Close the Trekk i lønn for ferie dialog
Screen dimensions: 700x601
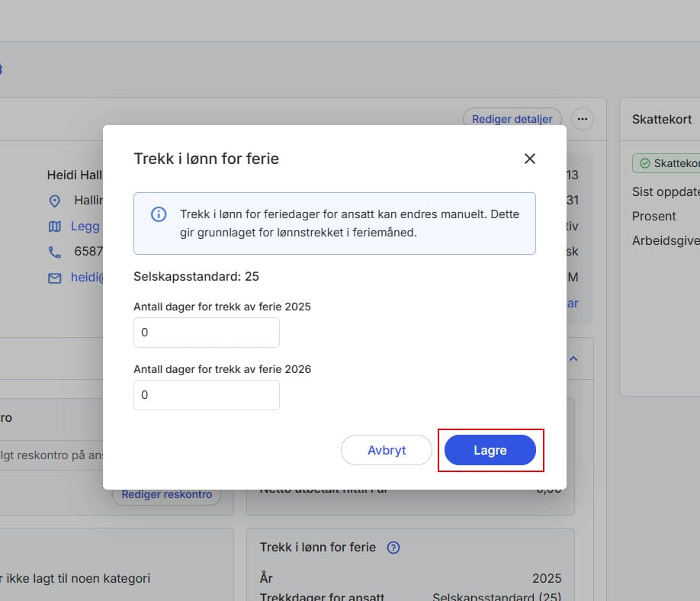[530, 159]
